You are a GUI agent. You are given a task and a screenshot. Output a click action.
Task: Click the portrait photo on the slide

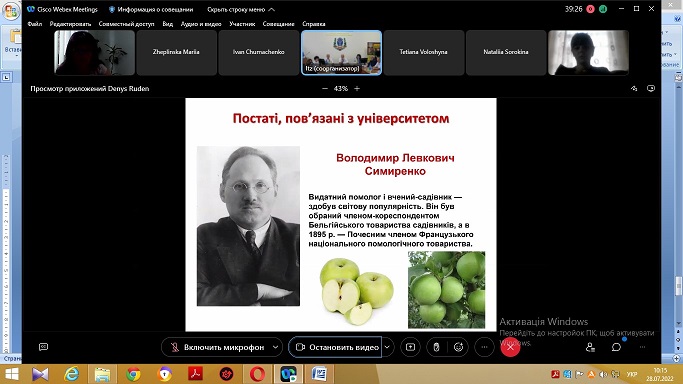[x=248, y=226]
